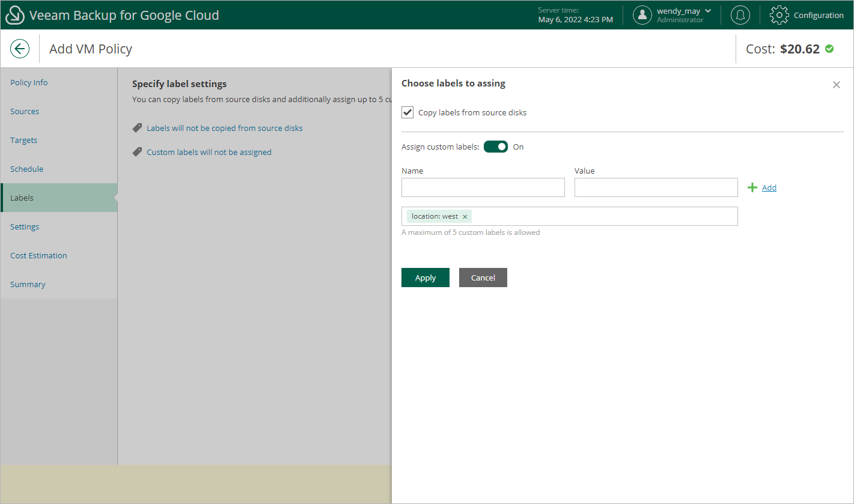The width and height of the screenshot is (854, 504).
Task: Click the Add link
Action: 769,187
